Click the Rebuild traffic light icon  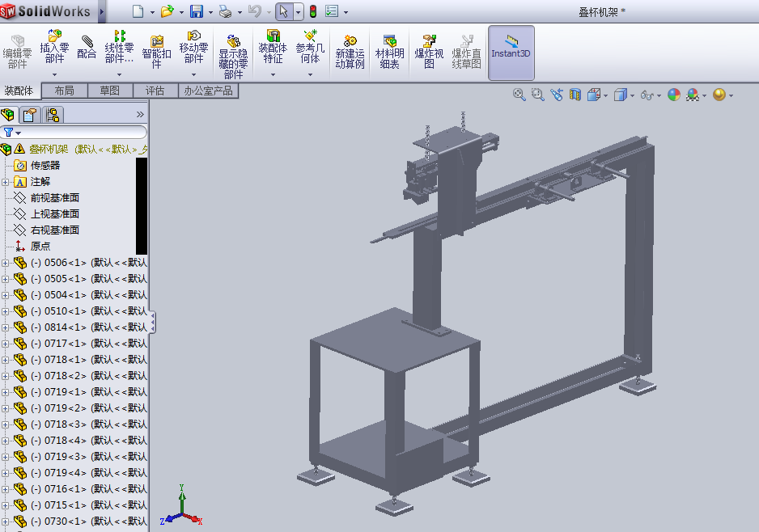(312, 11)
